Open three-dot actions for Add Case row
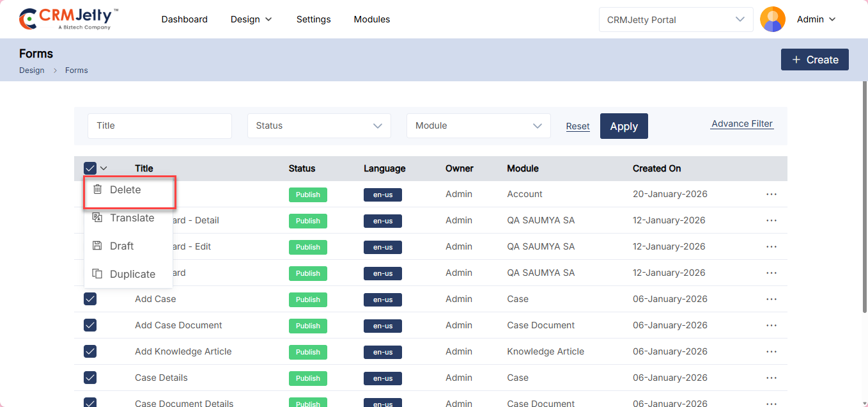 click(771, 299)
